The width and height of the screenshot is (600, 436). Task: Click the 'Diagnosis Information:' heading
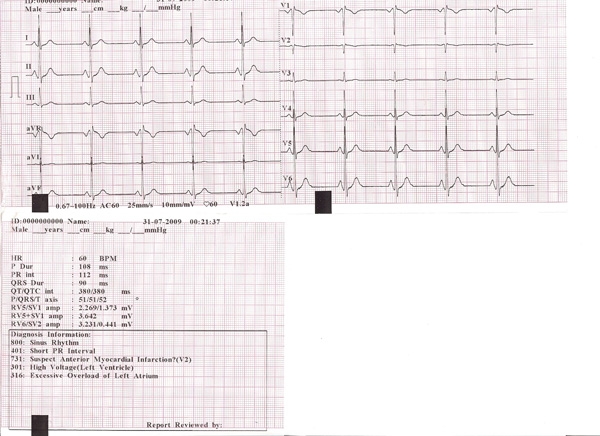tap(51, 335)
